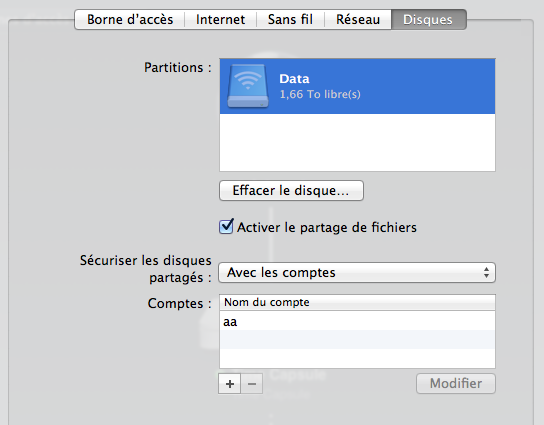The height and width of the screenshot is (425, 544).
Task: Enable Activer le partage de fichiers checkbox
Action: point(226,227)
